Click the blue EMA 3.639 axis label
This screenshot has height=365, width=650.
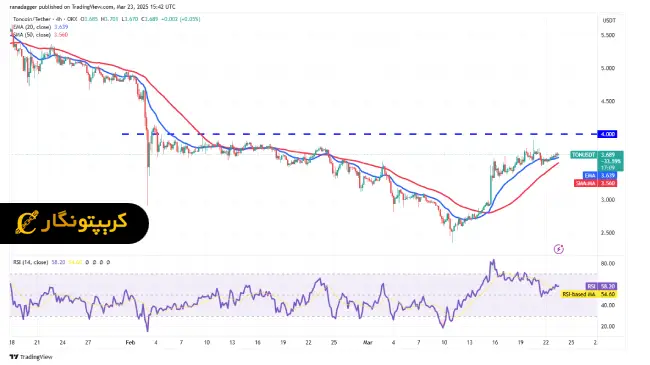click(600, 175)
